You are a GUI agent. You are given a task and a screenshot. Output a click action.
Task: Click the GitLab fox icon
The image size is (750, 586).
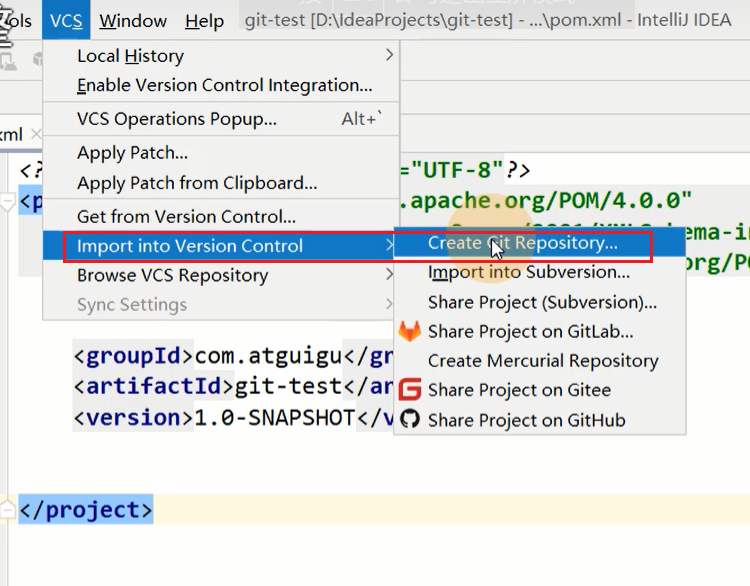point(410,332)
